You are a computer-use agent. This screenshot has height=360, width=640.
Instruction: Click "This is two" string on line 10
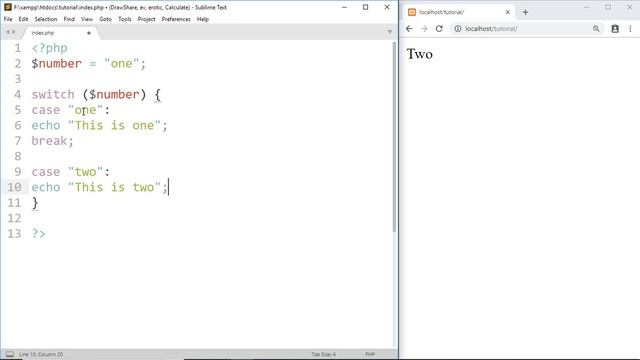click(x=114, y=187)
